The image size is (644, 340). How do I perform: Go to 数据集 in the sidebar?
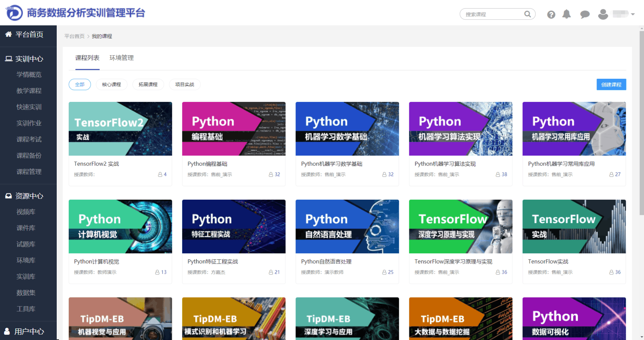click(26, 293)
